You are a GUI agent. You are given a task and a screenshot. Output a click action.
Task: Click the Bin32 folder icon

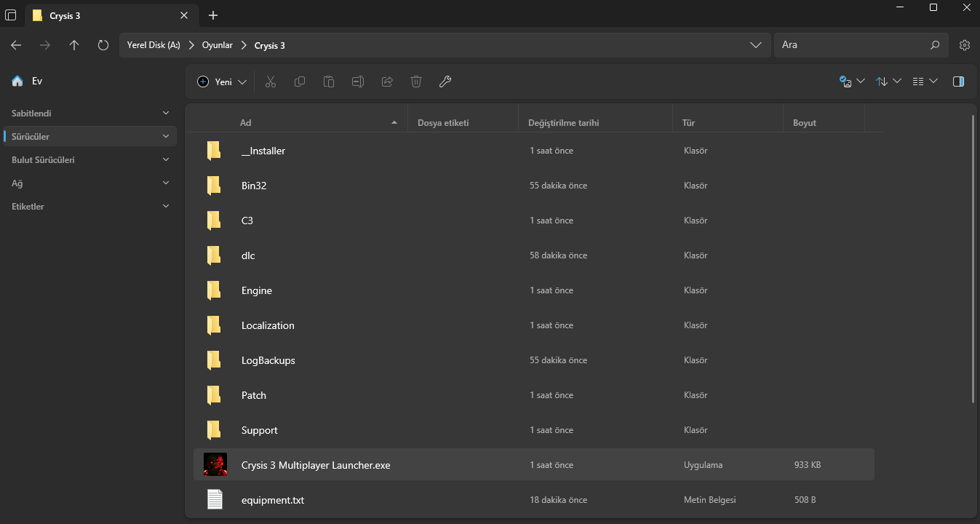[x=214, y=186]
